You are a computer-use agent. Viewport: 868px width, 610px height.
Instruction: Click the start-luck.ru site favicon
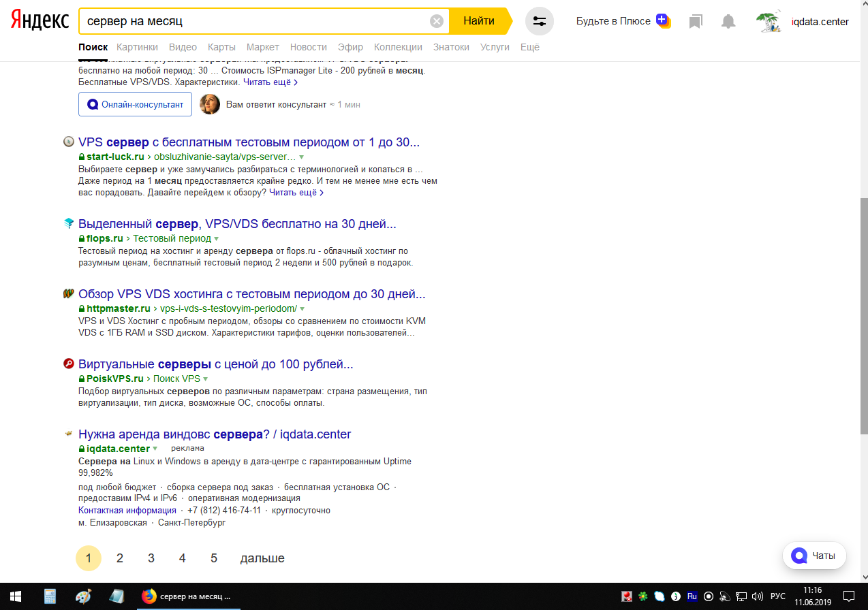pyautogui.click(x=68, y=142)
